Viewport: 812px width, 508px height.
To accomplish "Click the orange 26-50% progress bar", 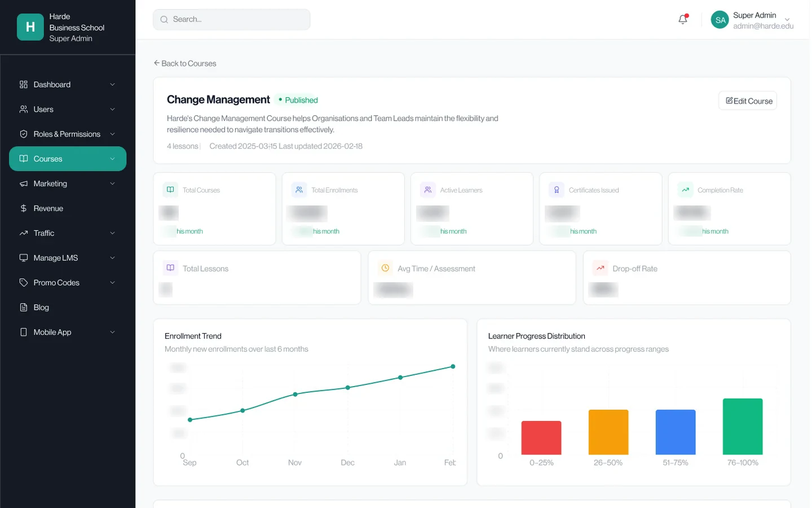I will tap(608, 432).
